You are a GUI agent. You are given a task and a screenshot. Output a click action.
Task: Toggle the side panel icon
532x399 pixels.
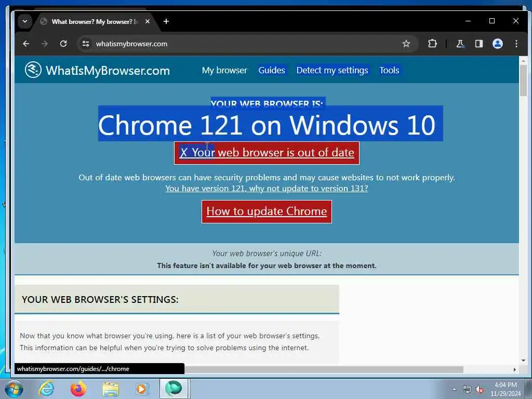point(478,44)
